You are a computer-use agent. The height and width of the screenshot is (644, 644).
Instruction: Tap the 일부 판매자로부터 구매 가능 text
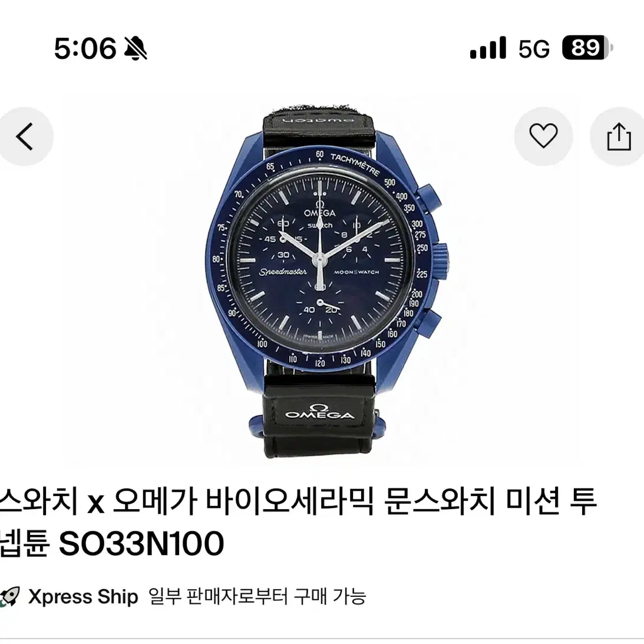(257, 596)
